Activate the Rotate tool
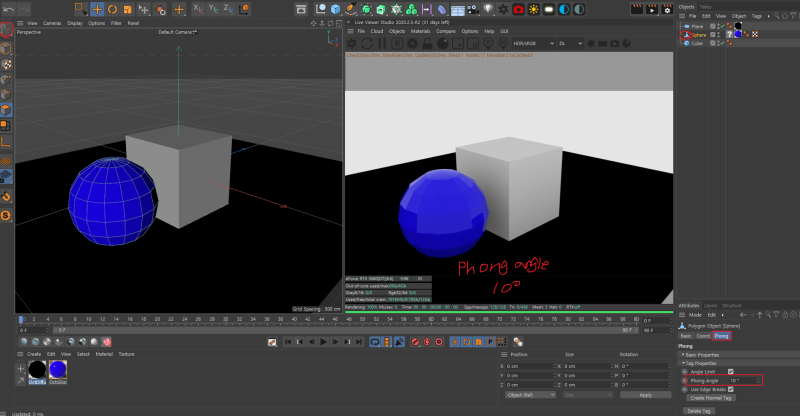This screenshot has height=416, width=800. pos(112,9)
